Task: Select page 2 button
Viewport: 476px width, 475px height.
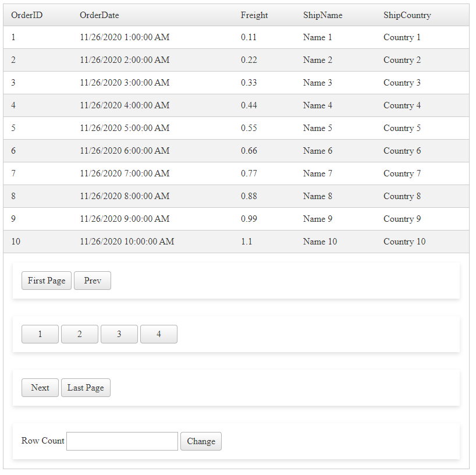Action: pos(80,334)
